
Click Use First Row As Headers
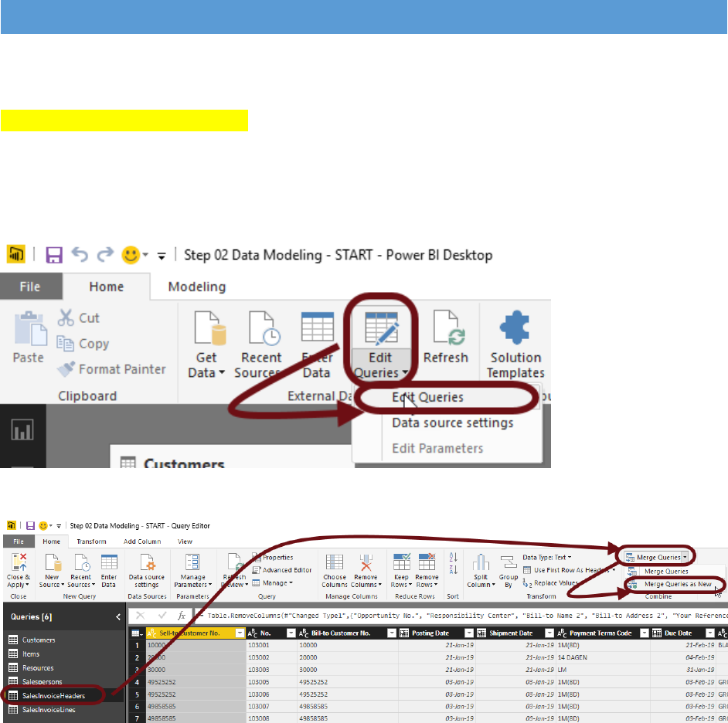[569, 570]
